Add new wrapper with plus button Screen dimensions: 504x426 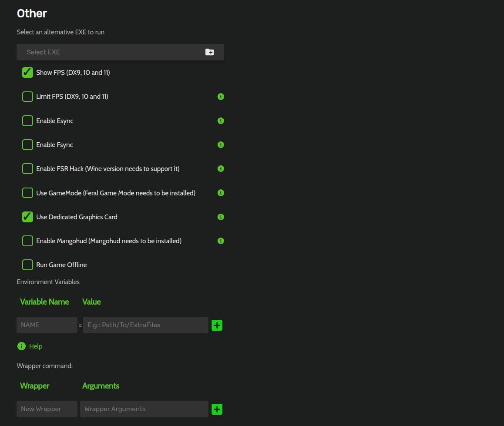(217, 409)
